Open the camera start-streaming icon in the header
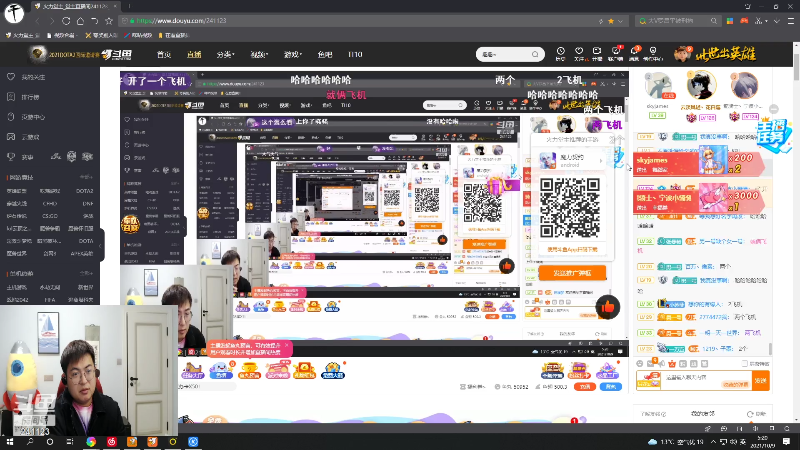Image resolution: width=800 pixels, height=450 pixels. pos(597,53)
